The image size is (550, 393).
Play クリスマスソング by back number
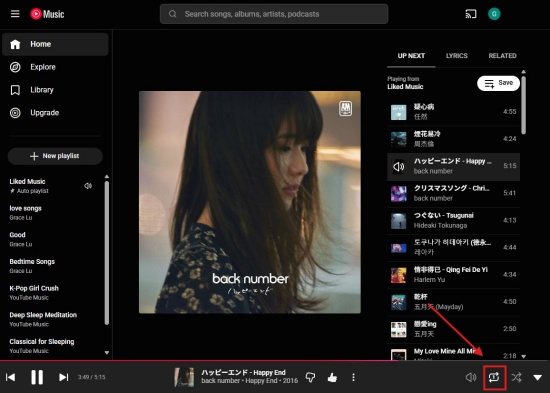click(x=454, y=193)
